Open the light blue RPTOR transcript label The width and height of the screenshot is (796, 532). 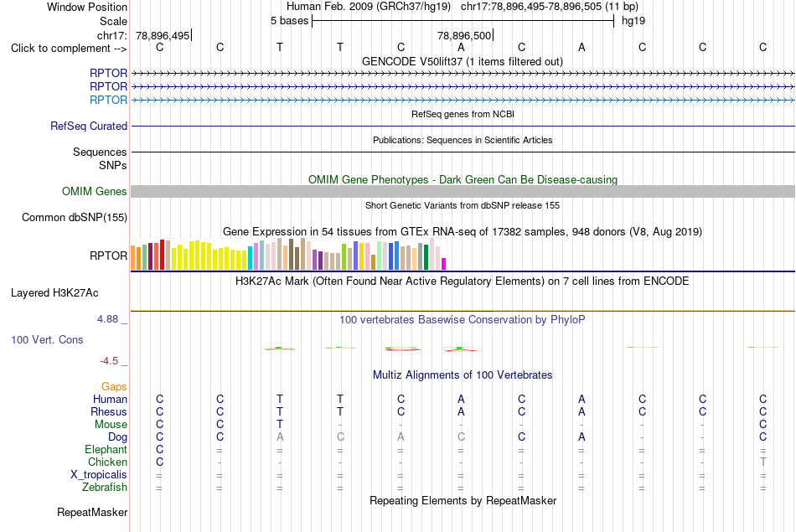pos(108,100)
